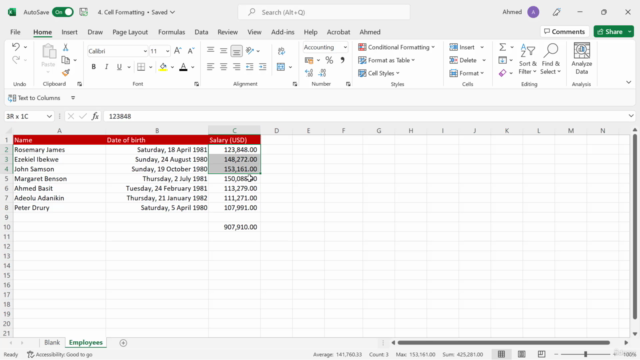640x360 pixels.
Task: Collapse the ribbon with chevron
Action: click(x=629, y=82)
